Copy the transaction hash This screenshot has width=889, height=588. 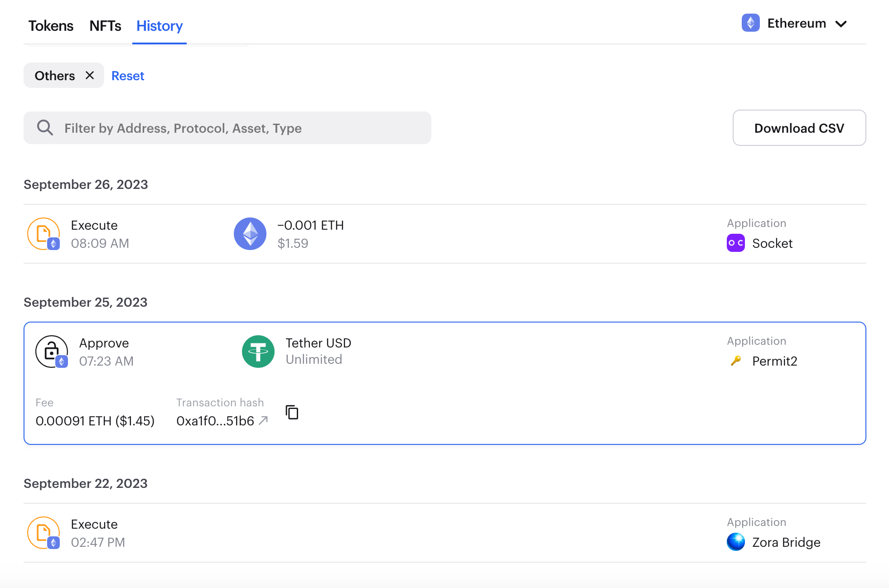292,412
